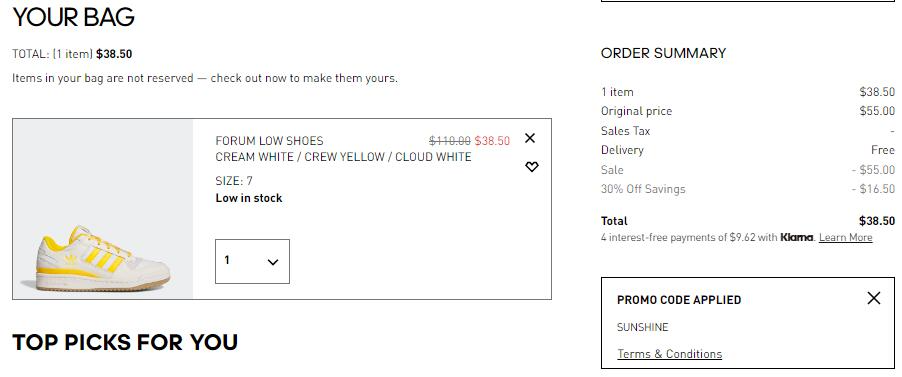Click the Order Summary heading
The height and width of the screenshot is (377, 902).
coord(663,54)
